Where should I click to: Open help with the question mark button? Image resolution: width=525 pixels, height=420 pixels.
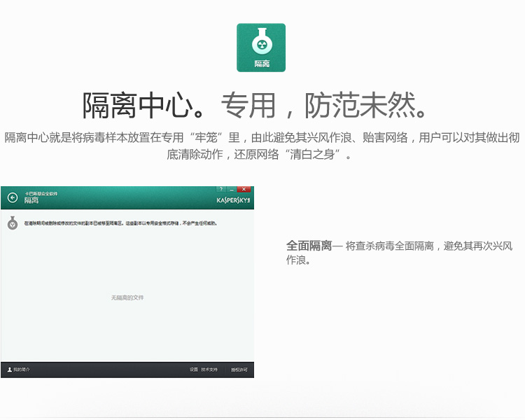220,189
